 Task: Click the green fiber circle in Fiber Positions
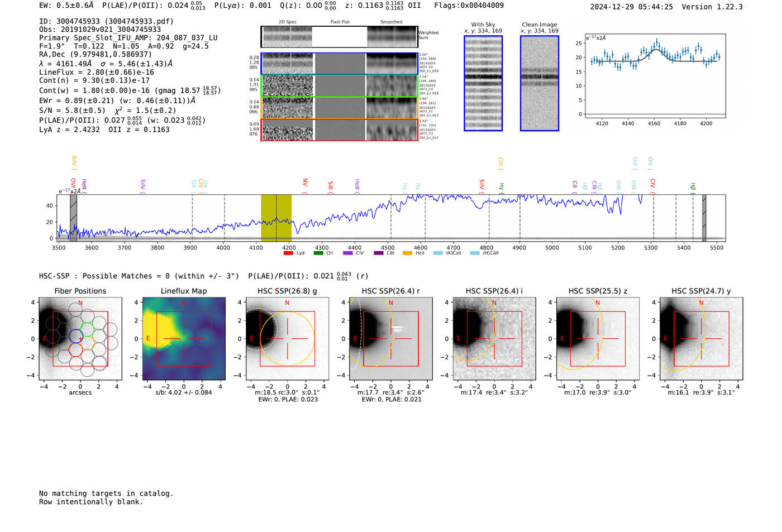[87, 329]
